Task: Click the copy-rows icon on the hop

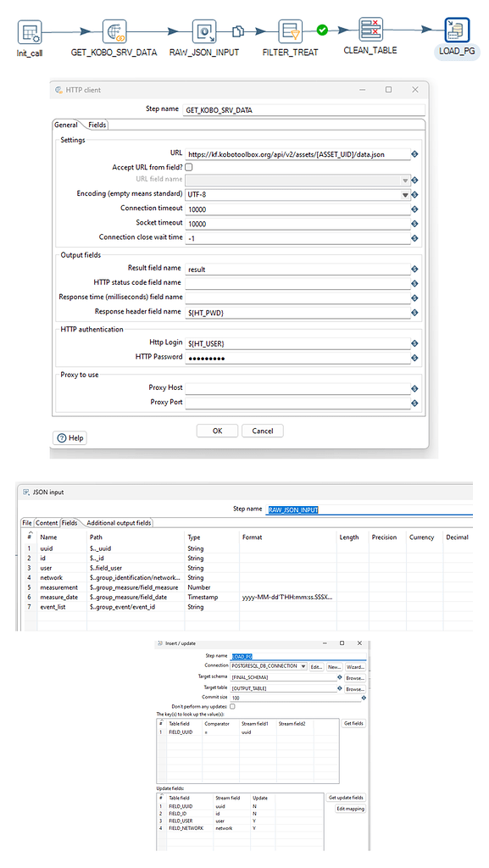Action: click(x=238, y=31)
